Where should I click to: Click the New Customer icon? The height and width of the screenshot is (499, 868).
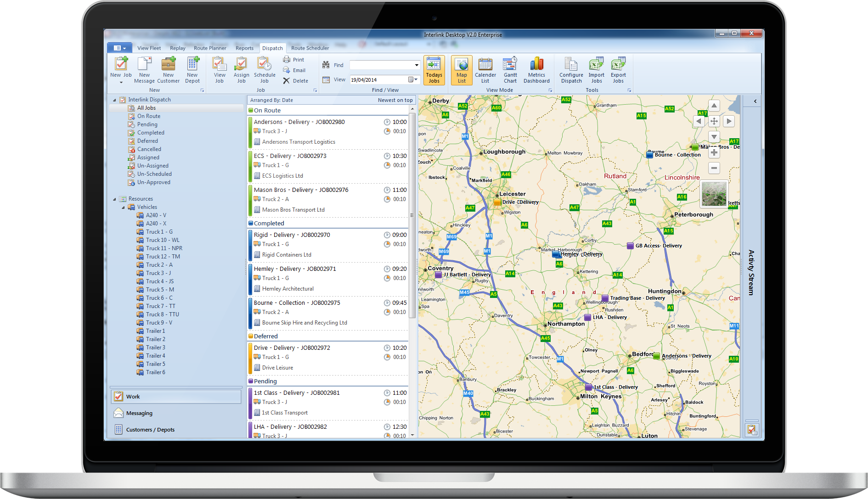tap(169, 65)
